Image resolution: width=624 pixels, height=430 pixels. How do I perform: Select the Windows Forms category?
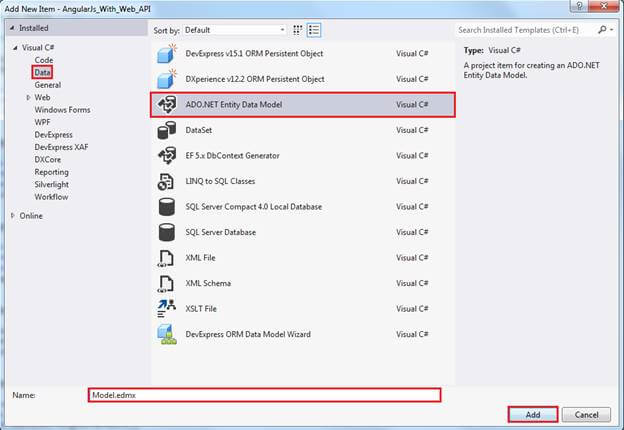coord(62,110)
